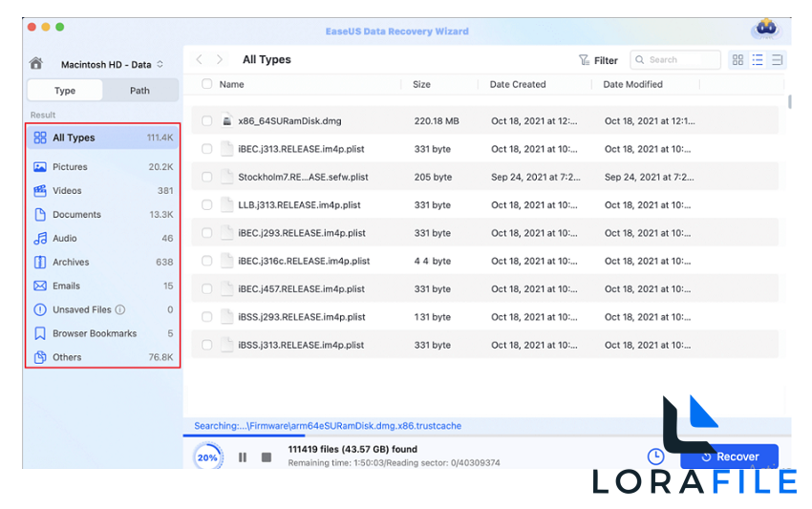Switch to the Type tab
812x509 pixels.
pyautogui.click(x=65, y=91)
